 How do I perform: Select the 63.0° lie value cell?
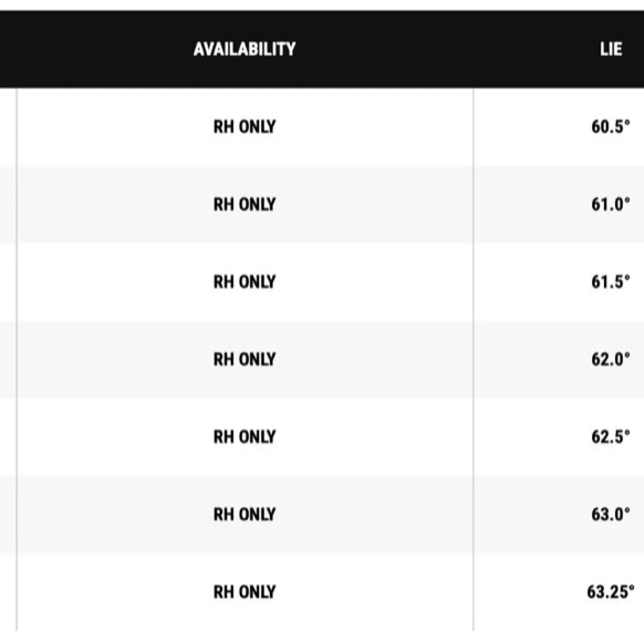(610, 514)
